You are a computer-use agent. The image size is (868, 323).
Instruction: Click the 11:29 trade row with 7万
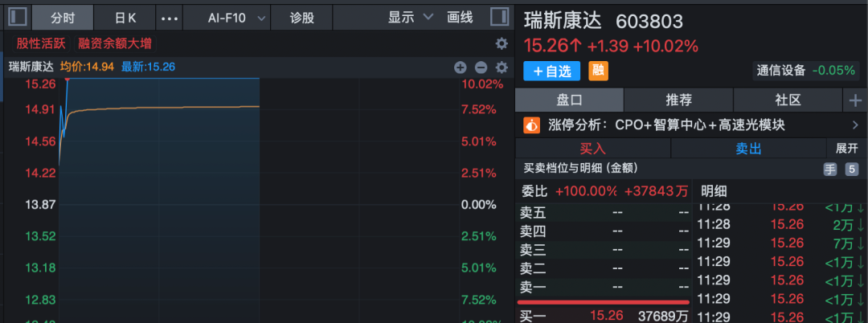780,243
